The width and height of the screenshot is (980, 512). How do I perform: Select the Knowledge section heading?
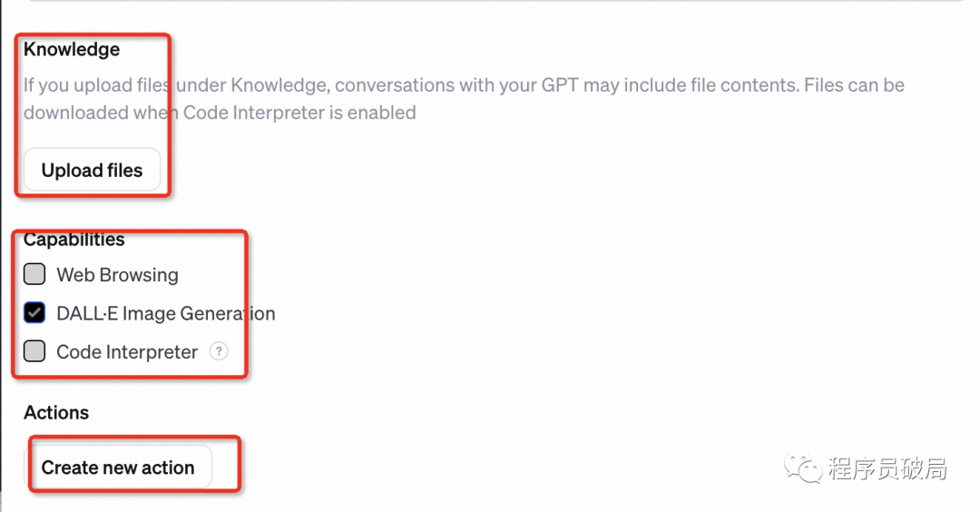pyautogui.click(x=72, y=50)
